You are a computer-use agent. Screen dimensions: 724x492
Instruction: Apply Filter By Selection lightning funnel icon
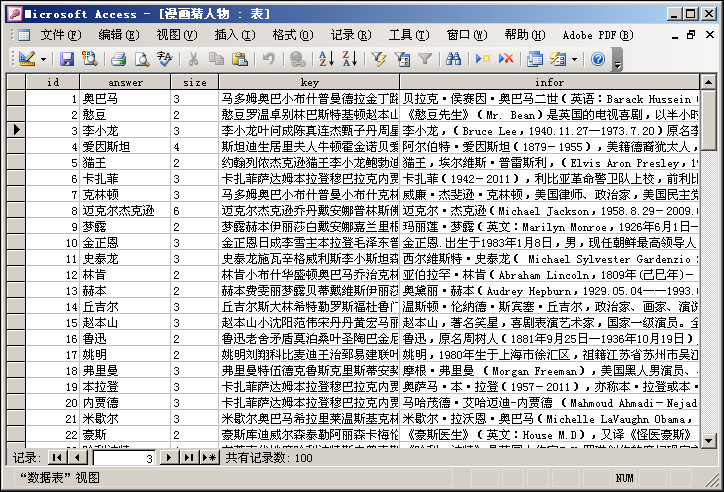click(379, 59)
